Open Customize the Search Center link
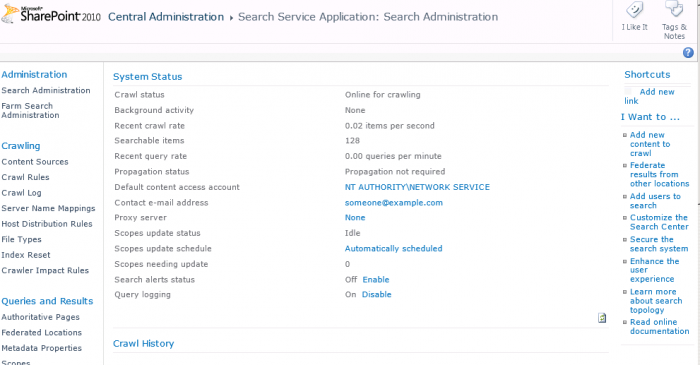Image resolution: width=700 pixels, height=365 pixels. 659,222
